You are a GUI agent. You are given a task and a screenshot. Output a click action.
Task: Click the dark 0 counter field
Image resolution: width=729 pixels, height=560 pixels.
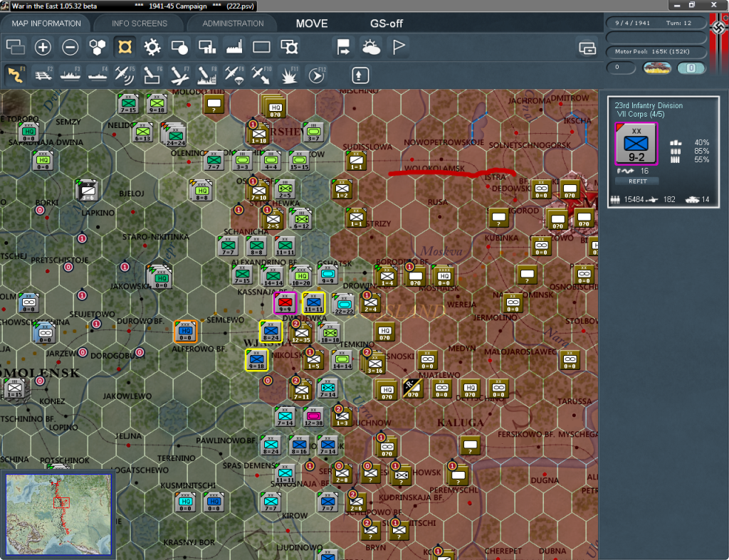(x=621, y=68)
